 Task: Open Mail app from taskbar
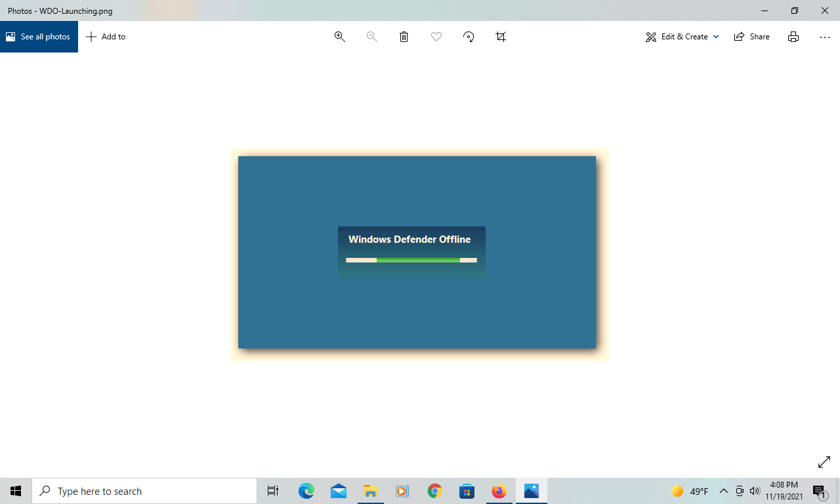coord(339,491)
